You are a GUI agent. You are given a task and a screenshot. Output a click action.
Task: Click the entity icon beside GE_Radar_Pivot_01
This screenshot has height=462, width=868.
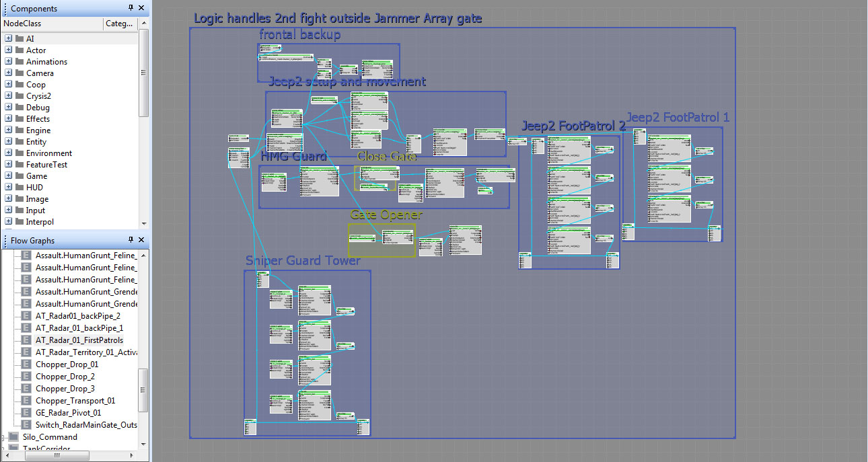coord(26,413)
